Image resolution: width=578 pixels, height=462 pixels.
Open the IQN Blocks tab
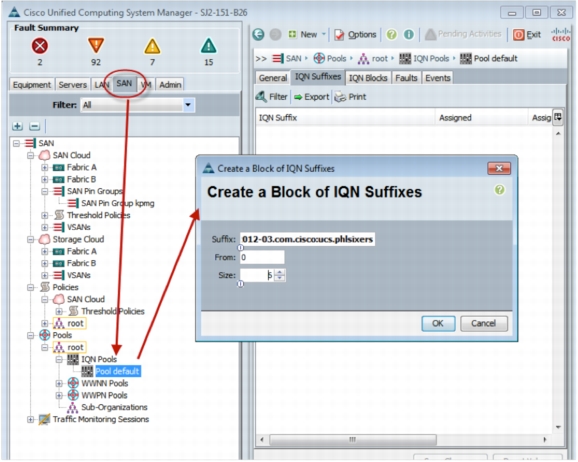[368, 78]
